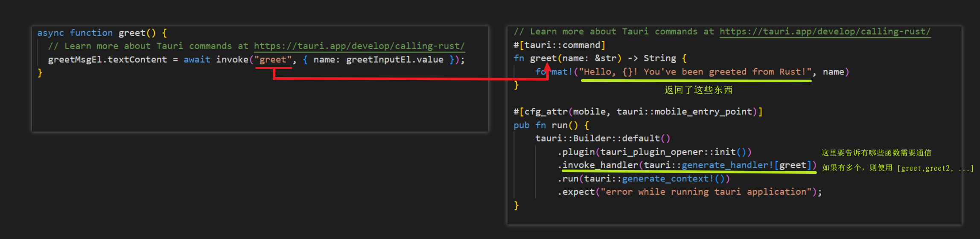980x239 pixels.
Task: Open the tauri.app link in the JavaScript snippet
Action: pos(359,46)
